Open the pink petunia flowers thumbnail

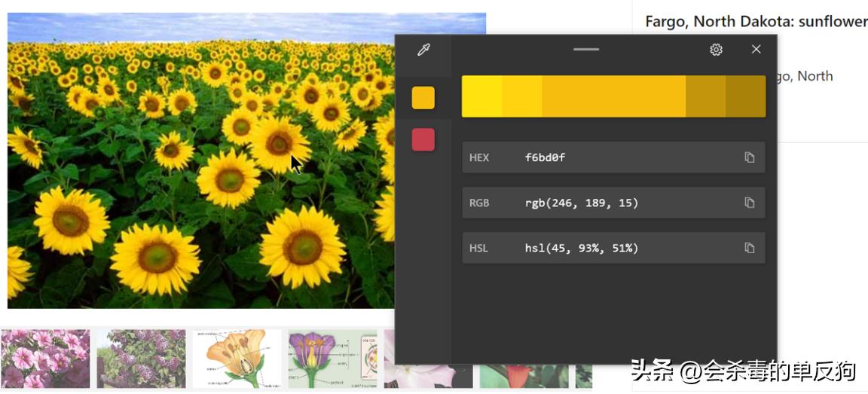45,359
